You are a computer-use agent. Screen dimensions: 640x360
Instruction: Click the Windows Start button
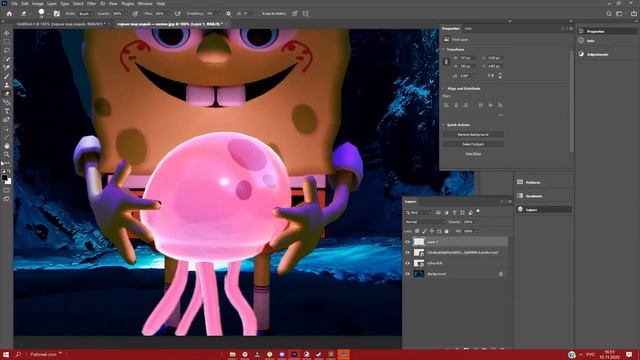tap(6, 354)
